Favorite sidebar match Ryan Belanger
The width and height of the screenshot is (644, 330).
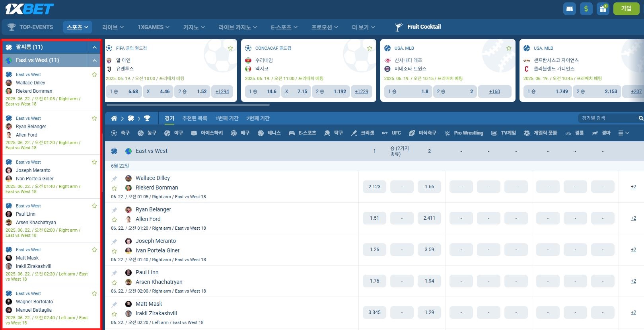[94, 118]
